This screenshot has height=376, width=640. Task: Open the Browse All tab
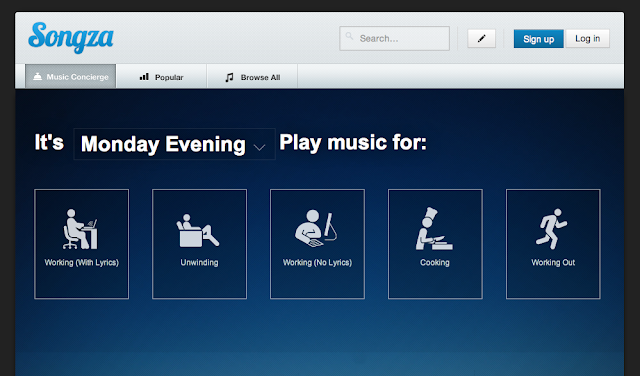coord(252,77)
